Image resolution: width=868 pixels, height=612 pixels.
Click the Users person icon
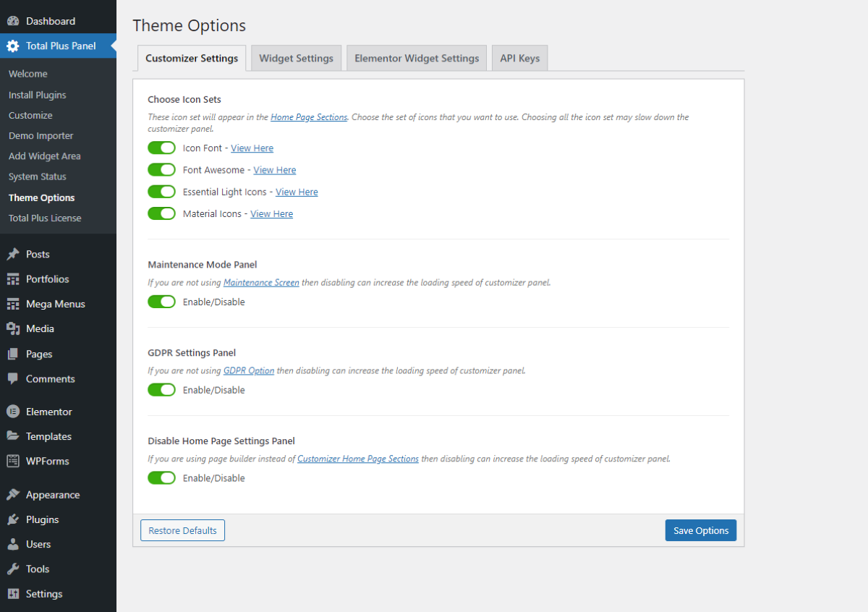click(13, 544)
